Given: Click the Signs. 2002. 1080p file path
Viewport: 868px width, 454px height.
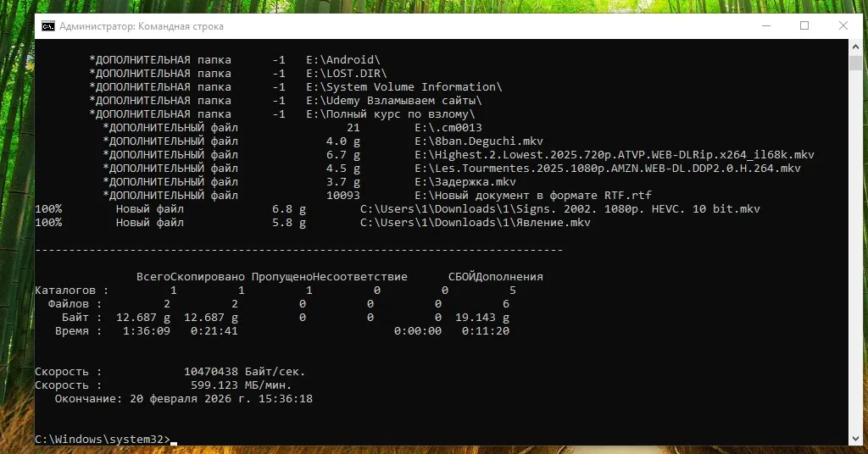Looking at the screenshot, I should click(x=560, y=209).
